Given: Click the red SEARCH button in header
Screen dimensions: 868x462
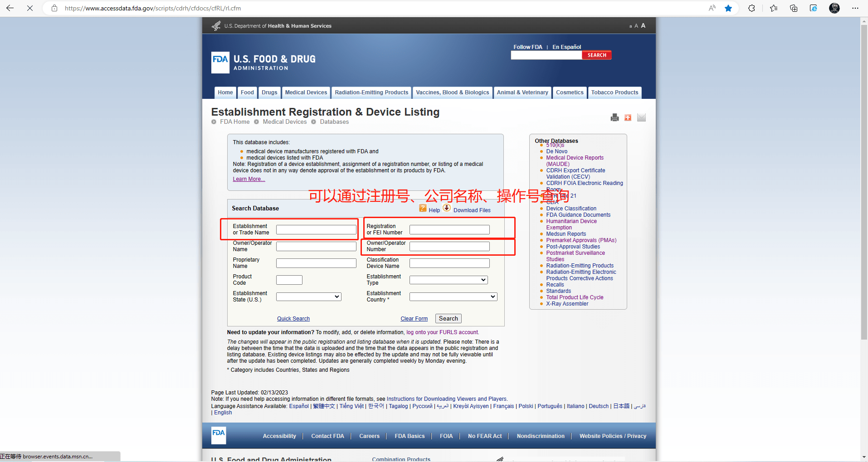Looking at the screenshot, I should [597, 55].
